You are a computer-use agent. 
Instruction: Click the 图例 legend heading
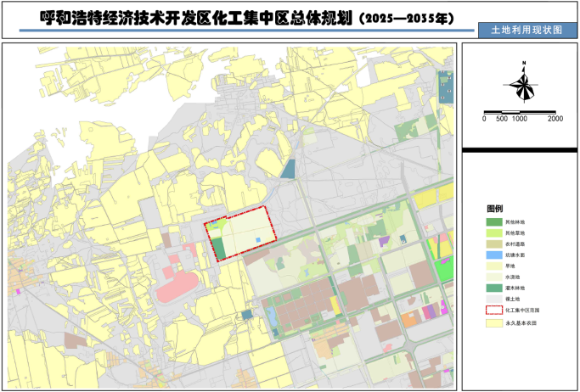494,209
